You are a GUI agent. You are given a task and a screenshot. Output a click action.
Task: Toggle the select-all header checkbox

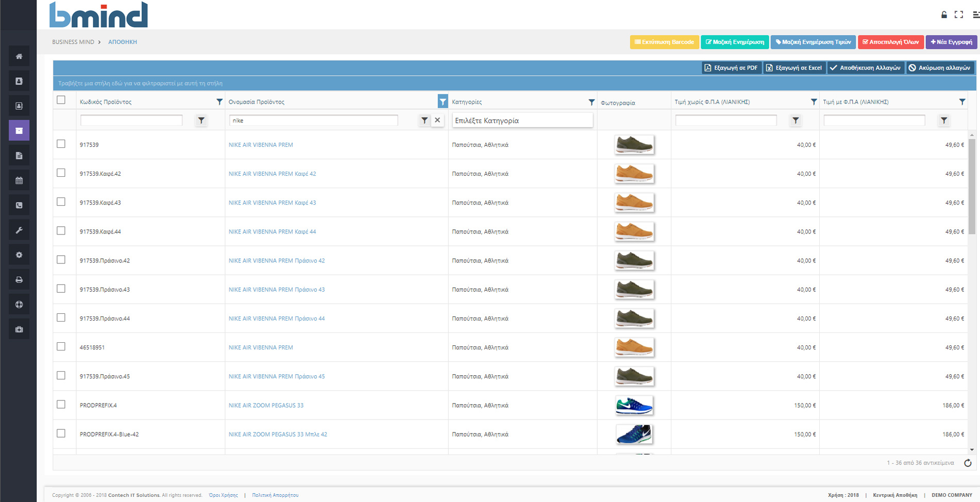[x=61, y=100]
